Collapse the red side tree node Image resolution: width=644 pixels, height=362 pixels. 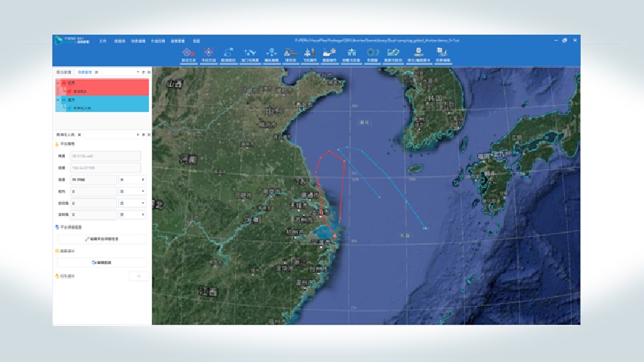tap(57, 83)
